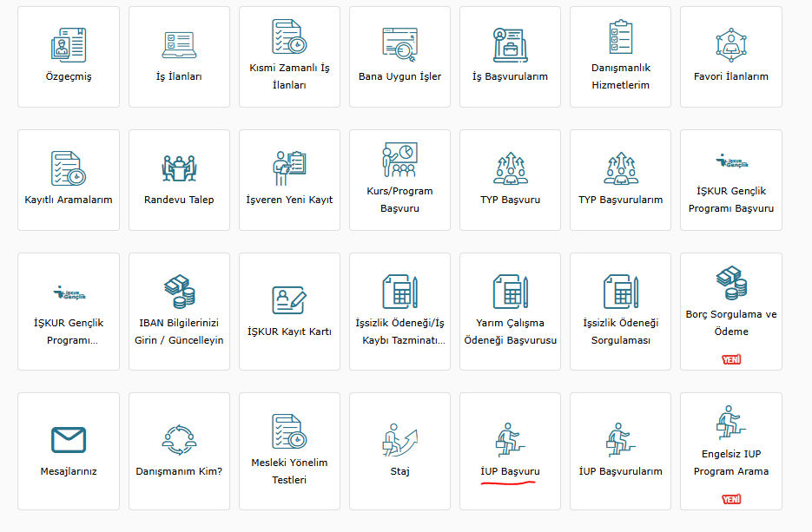Open the Özgeçmiş resume icon
This screenshot has height=532, width=812.
pyautogui.click(x=69, y=45)
